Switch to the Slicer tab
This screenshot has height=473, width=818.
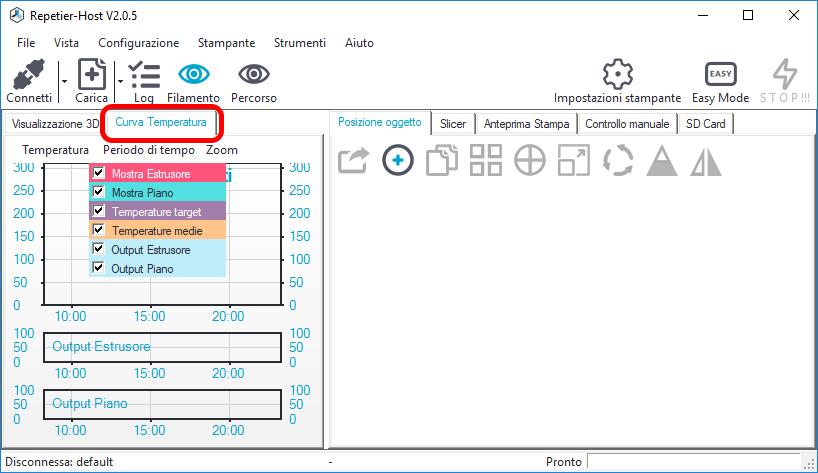(x=453, y=124)
